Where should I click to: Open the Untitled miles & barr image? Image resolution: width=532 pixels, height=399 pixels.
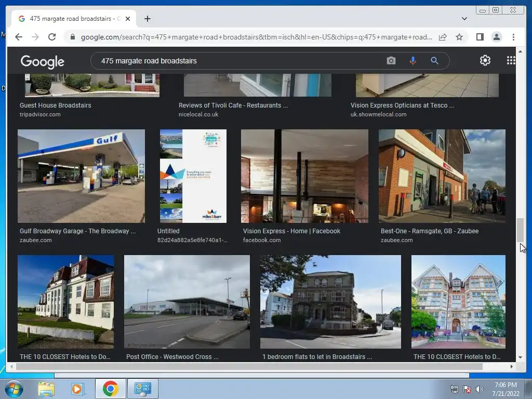pos(193,176)
